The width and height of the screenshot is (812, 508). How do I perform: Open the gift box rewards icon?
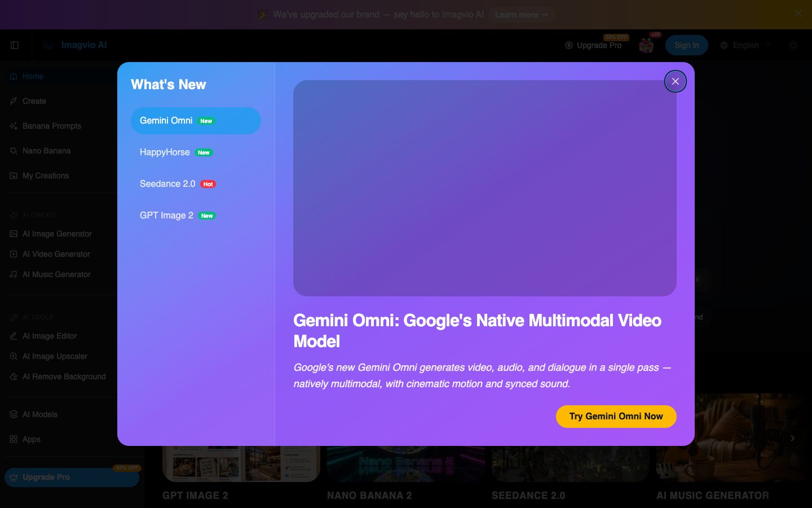tap(646, 45)
